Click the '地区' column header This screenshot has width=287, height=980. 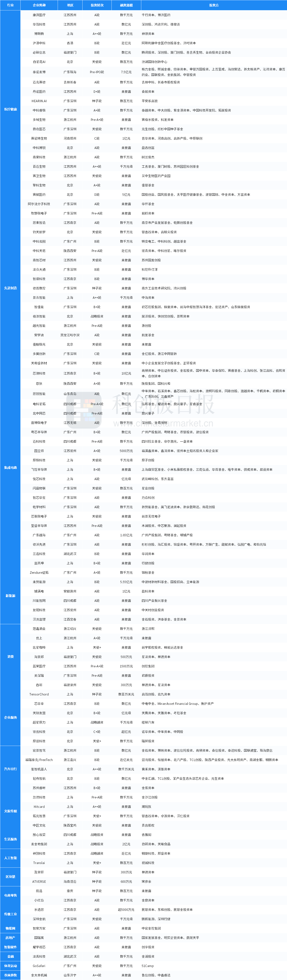pos(70,5)
